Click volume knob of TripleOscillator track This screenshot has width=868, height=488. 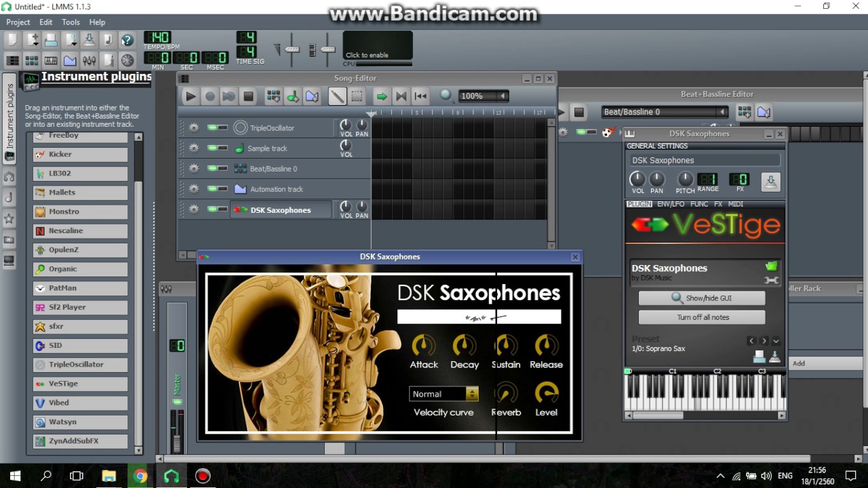click(346, 125)
